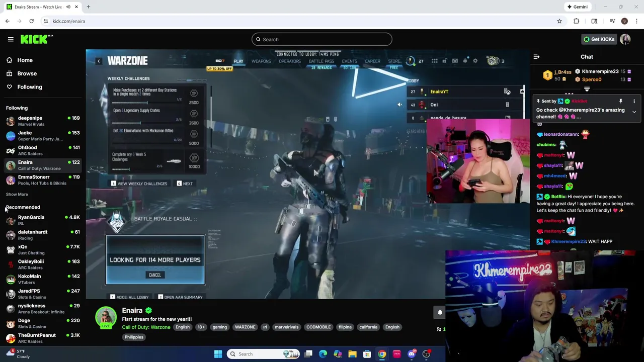
Task: Expand the pinned KickBot message chevron
Action: (634, 112)
